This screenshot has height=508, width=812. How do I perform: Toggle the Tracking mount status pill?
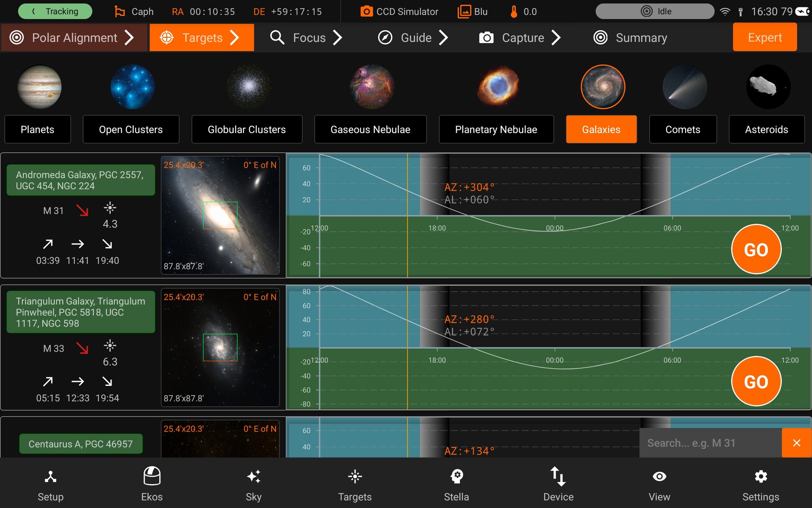[x=55, y=11]
